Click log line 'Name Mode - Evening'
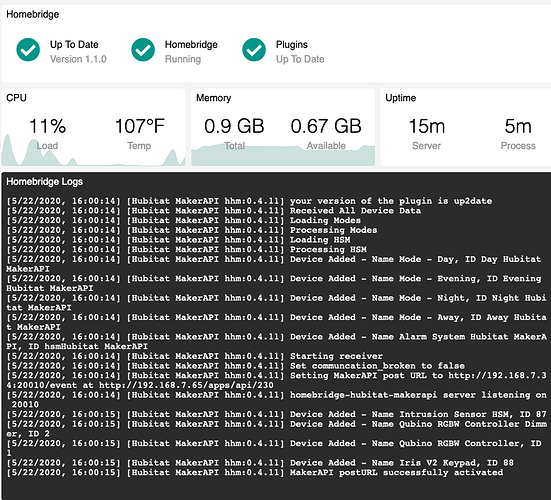 click(274, 283)
